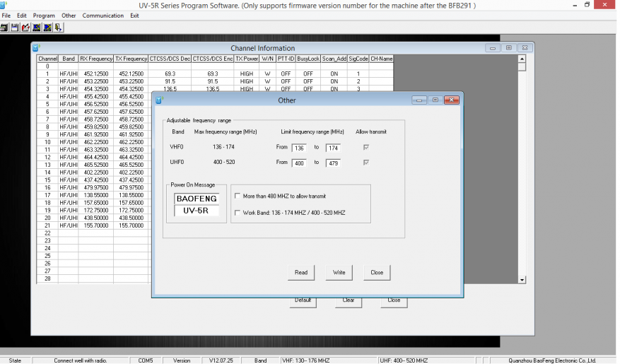Click the RX Frequency column header
620x364 pixels.
(96, 59)
